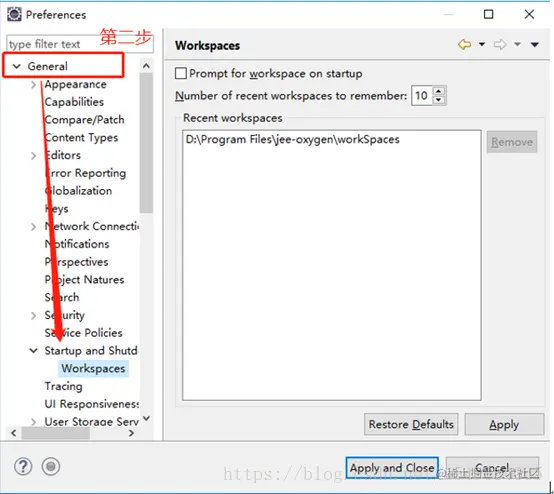Click the forward navigation arrow icon

[500, 45]
